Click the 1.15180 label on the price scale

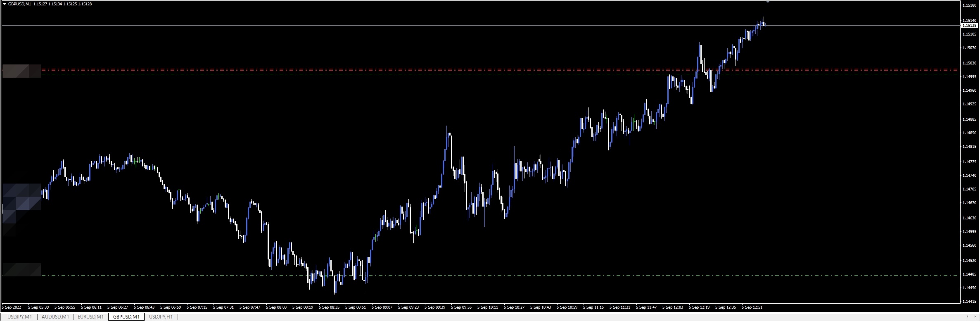coord(969,5)
